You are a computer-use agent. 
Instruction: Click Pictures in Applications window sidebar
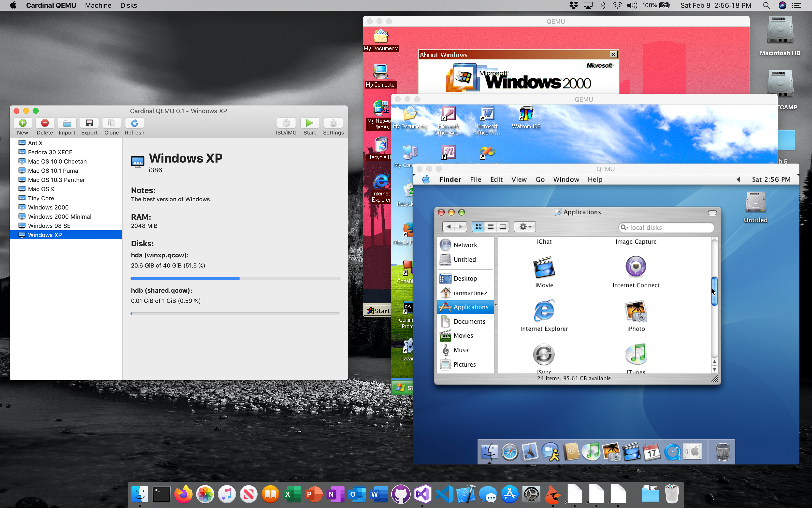pyautogui.click(x=465, y=364)
